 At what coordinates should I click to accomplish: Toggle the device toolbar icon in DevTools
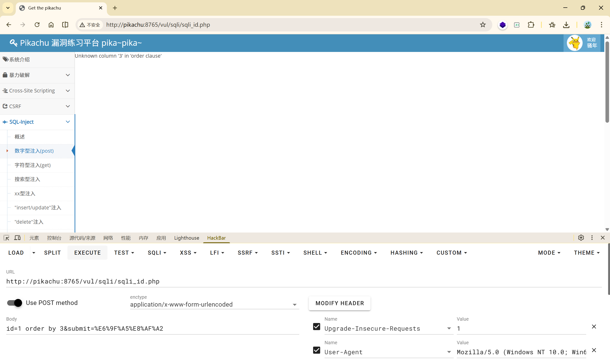(x=17, y=238)
